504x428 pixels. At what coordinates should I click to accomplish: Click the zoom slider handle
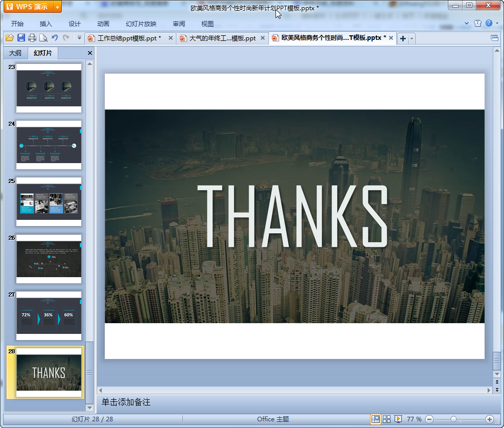click(453, 419)
